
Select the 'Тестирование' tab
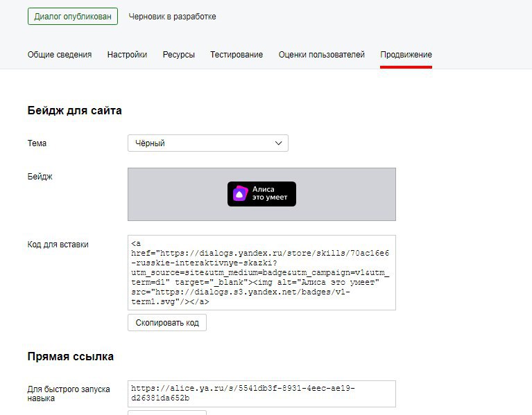coord(237,55)
